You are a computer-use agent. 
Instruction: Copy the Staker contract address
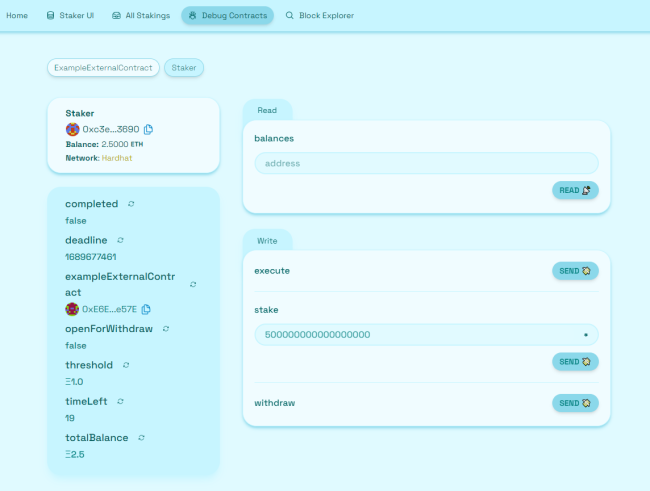tap(148, 129)
